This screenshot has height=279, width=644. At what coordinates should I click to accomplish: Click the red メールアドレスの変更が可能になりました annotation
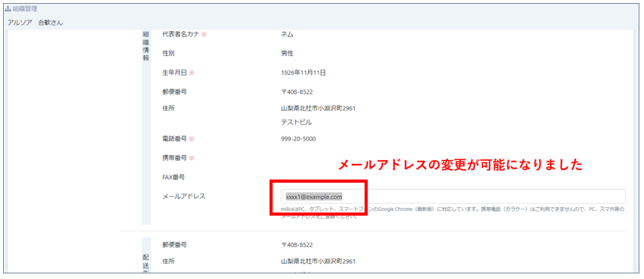[461, 165]
